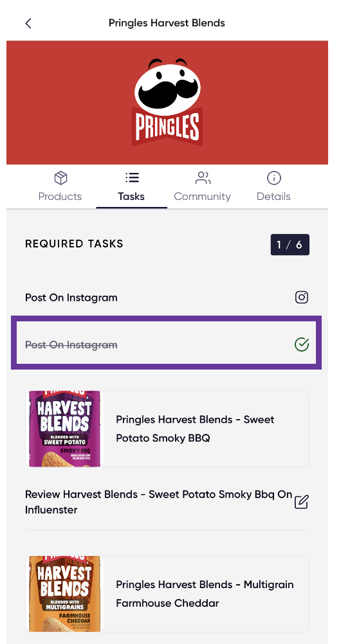Click the Community people icon
This screenshot has width=350, height=644.
click(x=203, y=178)
